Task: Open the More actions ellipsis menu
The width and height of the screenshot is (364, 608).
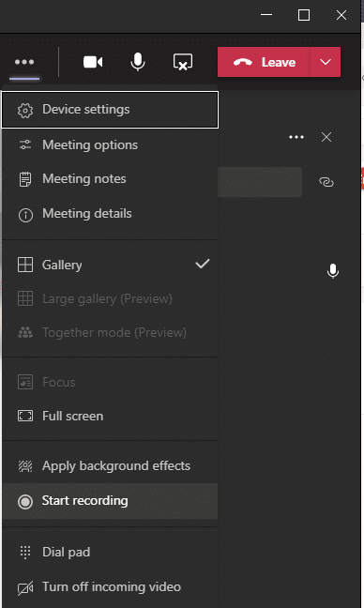Action: 24,62
